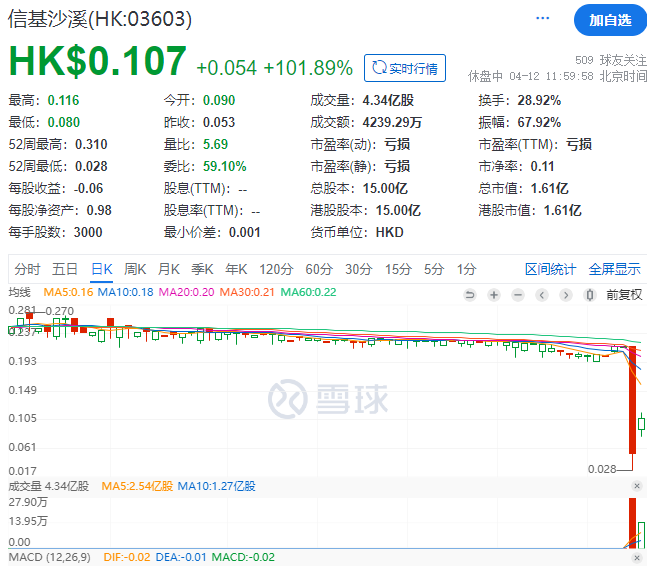The width and height of the screenshot is (647, 566).
Task: Close the MACD indicator panel
Action: (x=637, y=558)
